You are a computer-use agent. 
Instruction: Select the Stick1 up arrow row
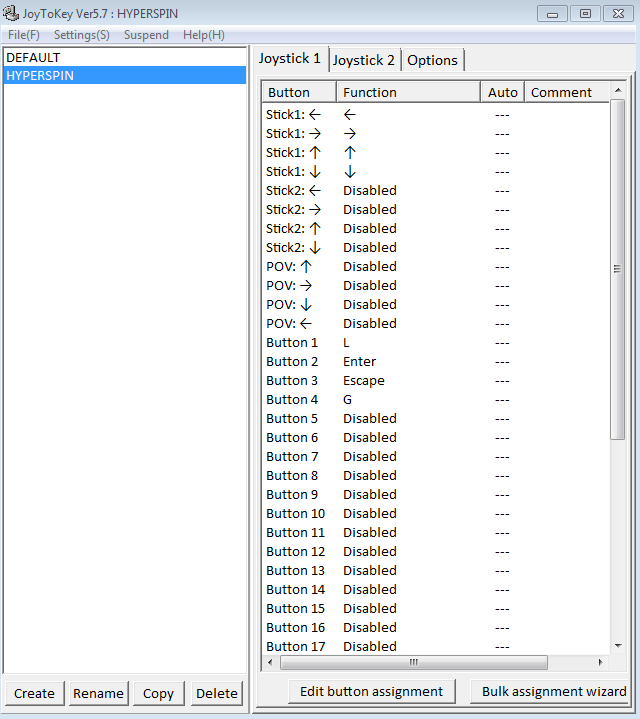436,153
